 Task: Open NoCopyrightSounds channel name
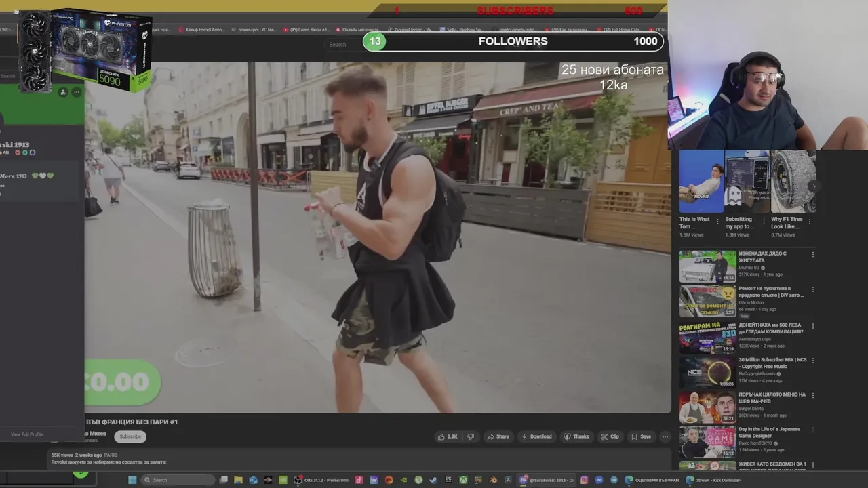(x=757, y=373)
